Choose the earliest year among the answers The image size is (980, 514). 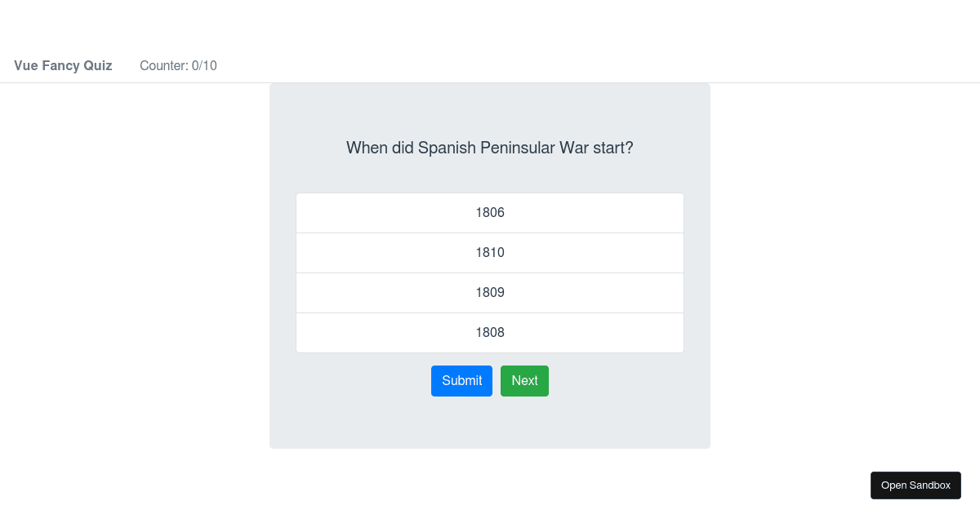[x=490, y=213]
